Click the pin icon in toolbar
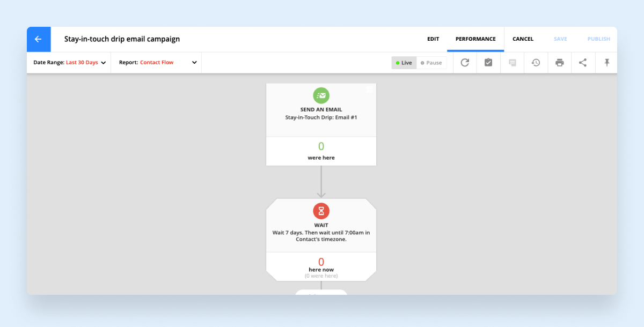644x327 pixels. [x=607, y=63]
